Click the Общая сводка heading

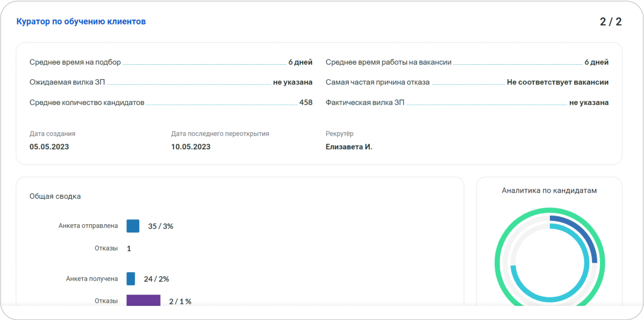pos(55,196)
